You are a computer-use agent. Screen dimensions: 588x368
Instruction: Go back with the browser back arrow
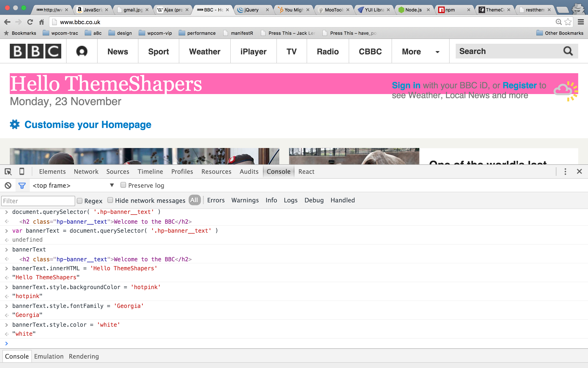click(x=7, y=22)
